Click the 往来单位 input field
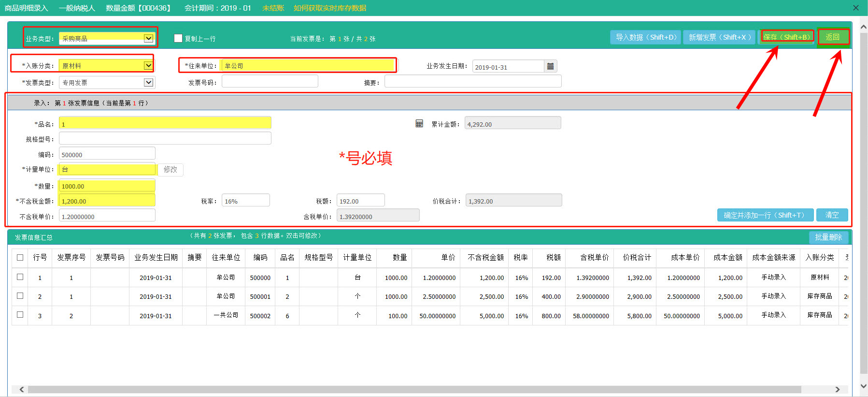 308,65
